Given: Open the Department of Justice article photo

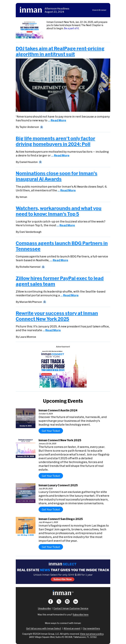Looking at the screenshot, I should 63,85.
